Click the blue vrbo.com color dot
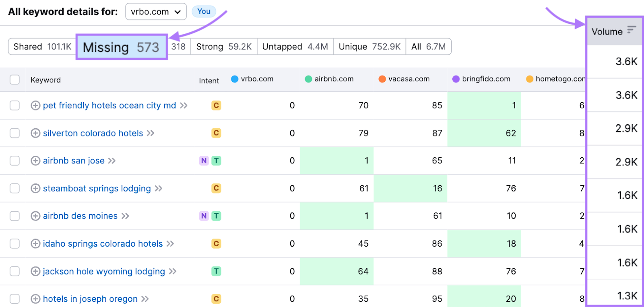Screen dimensions: 644x307 [235, 79]
